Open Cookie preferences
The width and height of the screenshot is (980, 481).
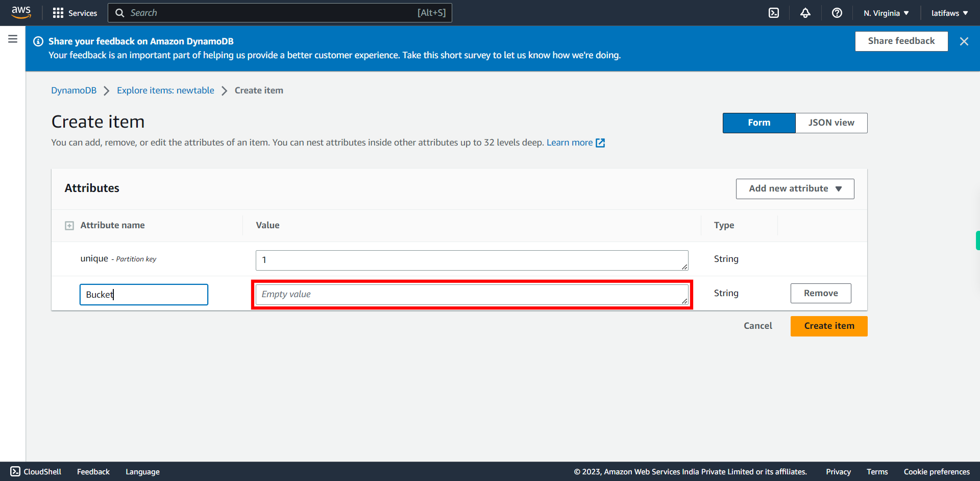click(x=937, y=472)
